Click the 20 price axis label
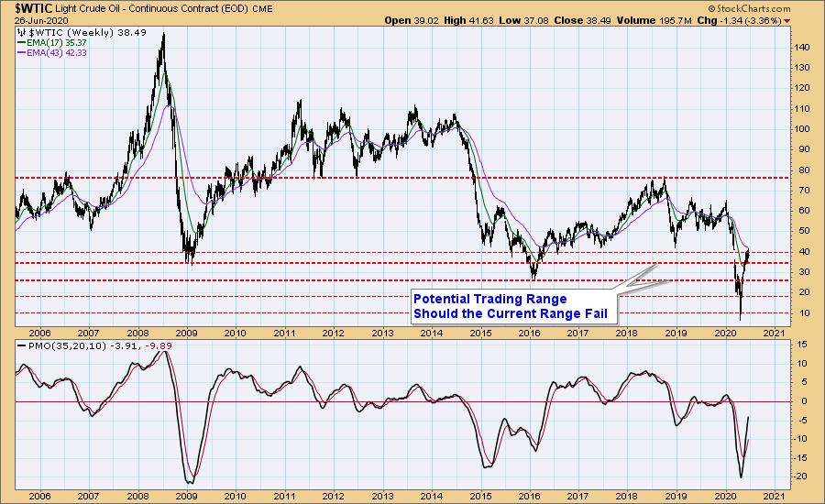The width and height of the screenshot is (825, 504). pos(805,292)
